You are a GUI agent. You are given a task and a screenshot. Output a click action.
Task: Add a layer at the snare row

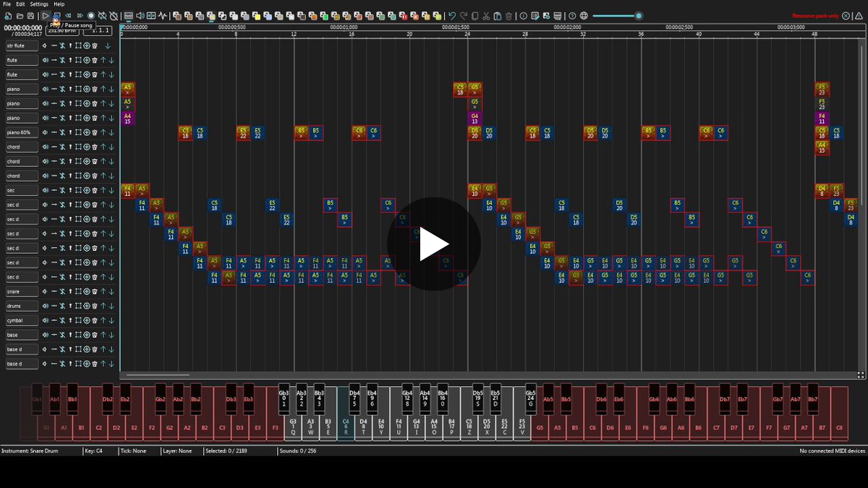[87, 291]
